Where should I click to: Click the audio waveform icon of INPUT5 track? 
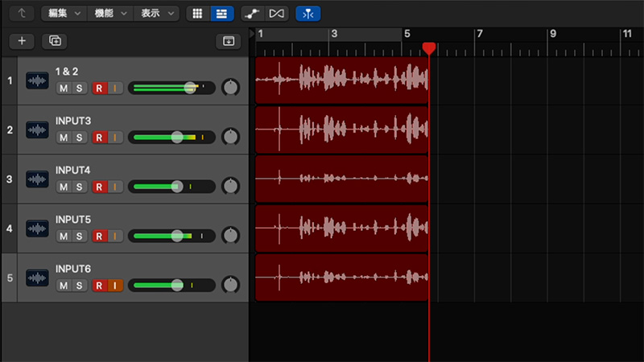[x=37, y=228]
